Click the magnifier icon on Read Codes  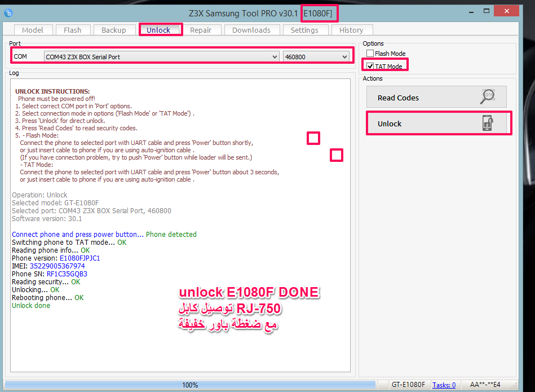click(x=488, y=97)
